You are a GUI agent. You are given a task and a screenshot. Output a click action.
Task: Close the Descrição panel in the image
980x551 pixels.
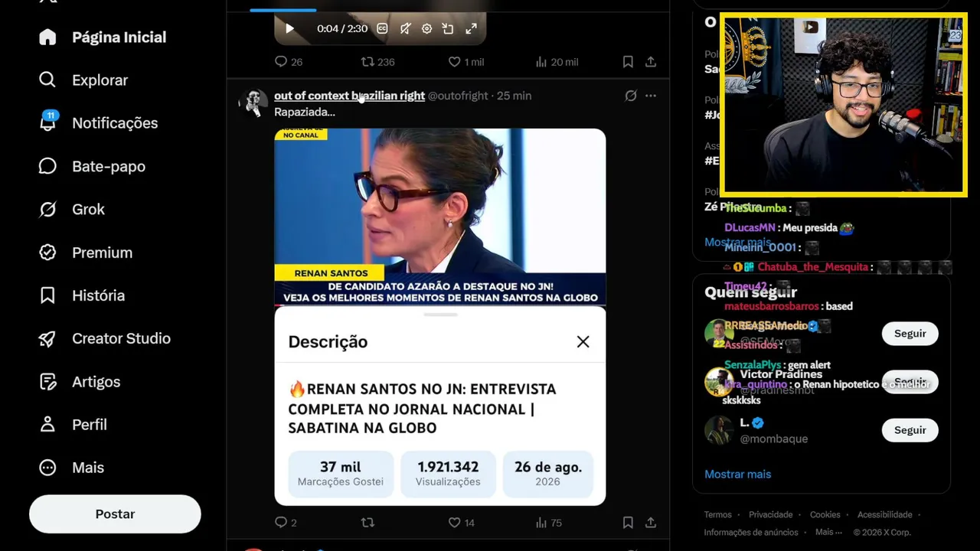(583, 342)
